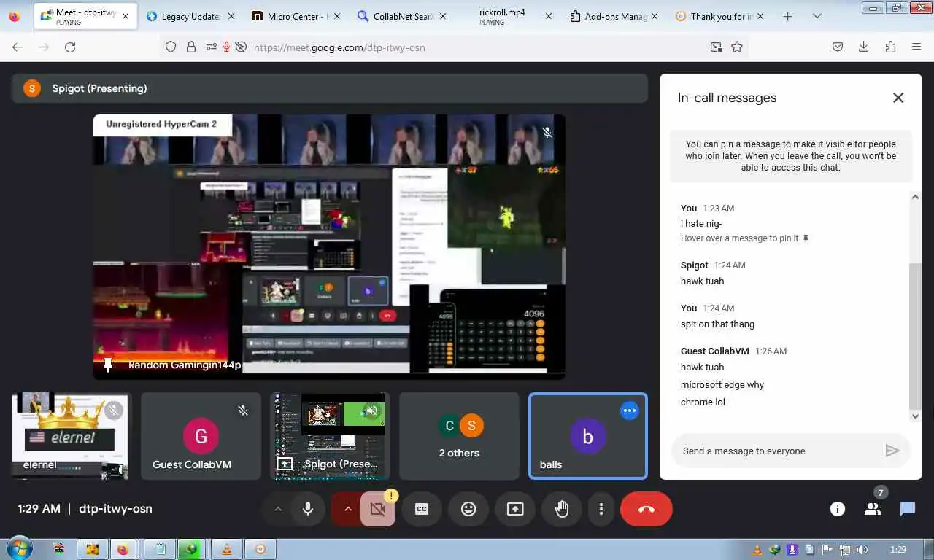The image size is (934, 560).
Task: Toggle the chat panel with everyone button
Action: pyautogui.click(x=908, y=509)
